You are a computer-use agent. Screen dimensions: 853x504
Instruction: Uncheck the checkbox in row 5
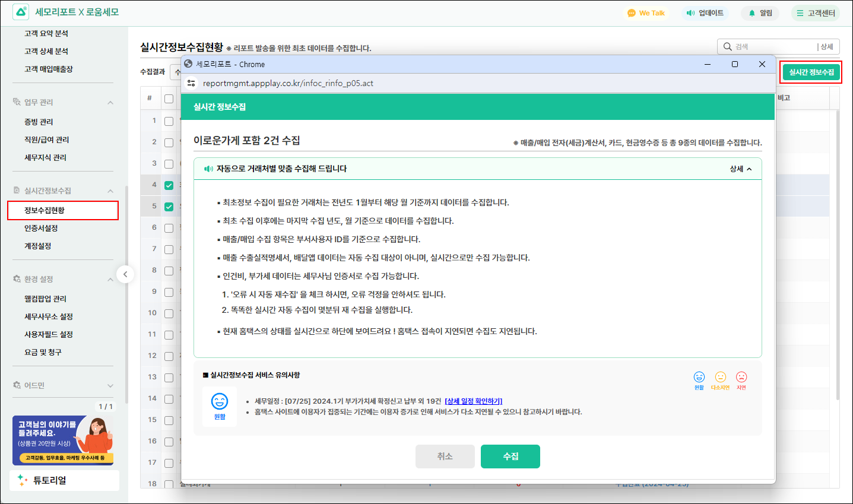[x=169, y=207]
